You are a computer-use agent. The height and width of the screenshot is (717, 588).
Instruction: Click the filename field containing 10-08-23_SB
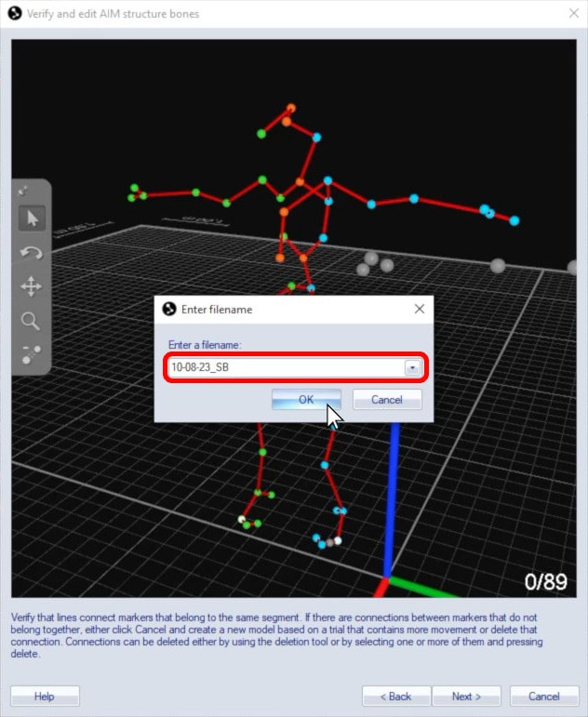pos(284,367)
